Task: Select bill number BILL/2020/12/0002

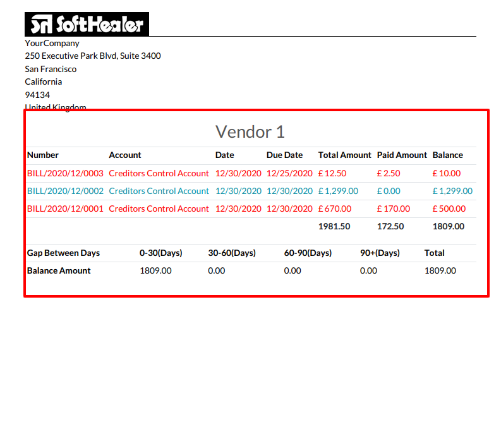Action: [65, 191]
